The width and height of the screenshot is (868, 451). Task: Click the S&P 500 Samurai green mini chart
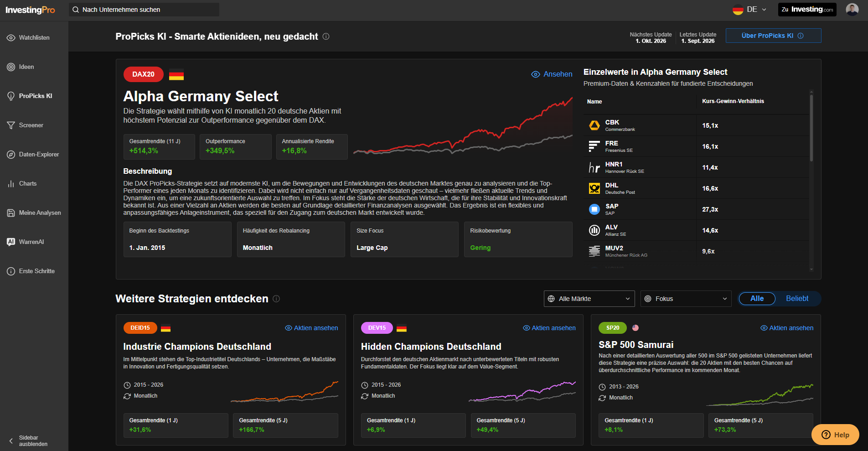(759, 394)
